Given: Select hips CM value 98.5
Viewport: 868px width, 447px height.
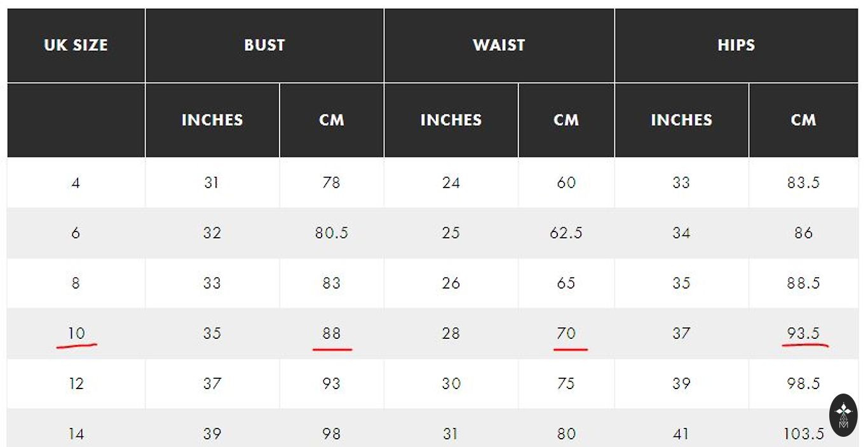Looking at the screenshot, I should 803,383.
